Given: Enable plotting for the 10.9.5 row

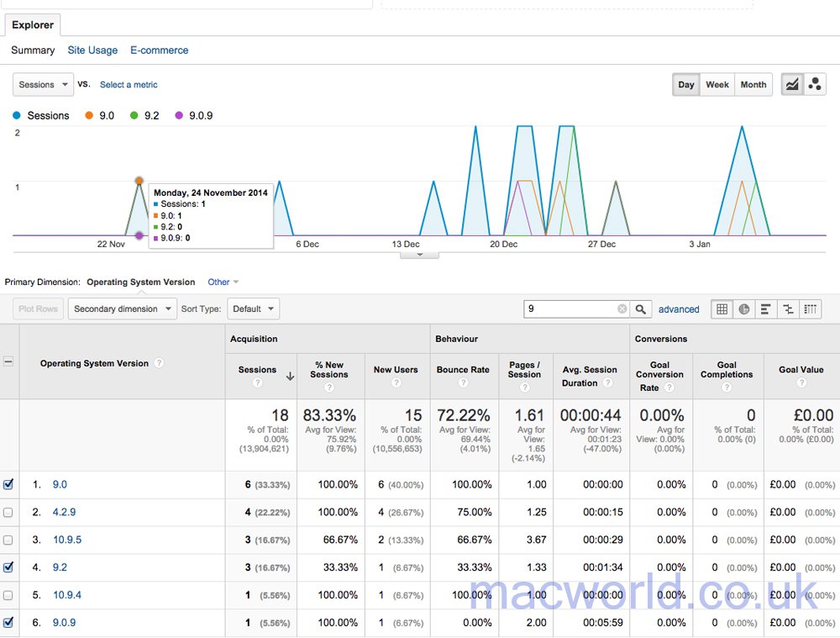Looking at the screenshot, I should tap(9, 540).
